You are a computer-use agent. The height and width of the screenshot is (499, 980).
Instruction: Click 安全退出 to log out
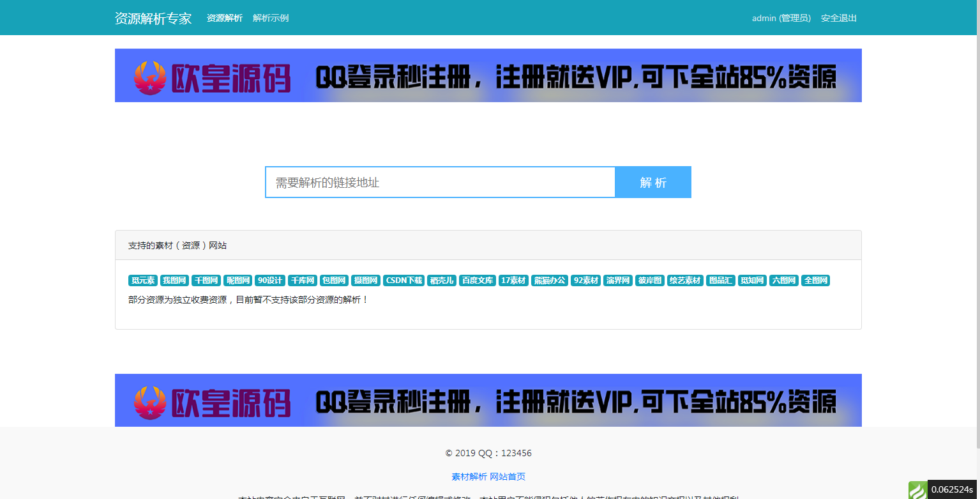pyautogui.click(x=839, y=17)
